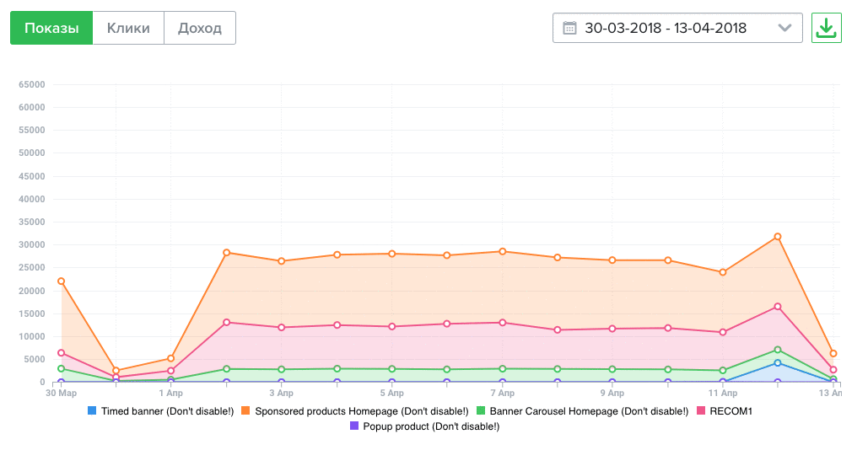
Task: Click the blue Timed banner color swatch
Action: tap(93, 411)
